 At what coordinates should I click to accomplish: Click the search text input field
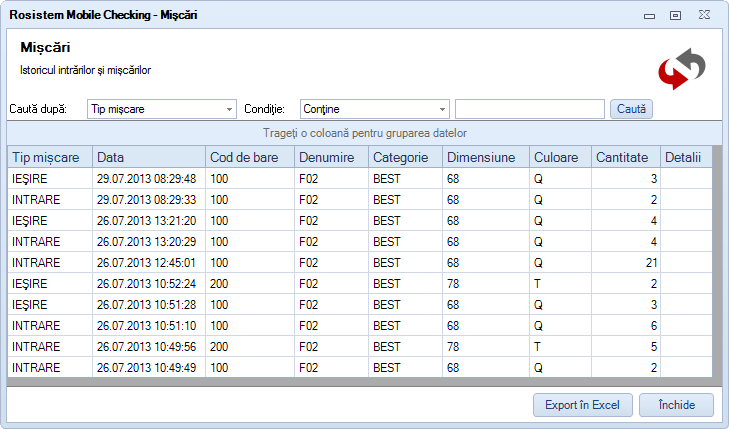[529, 109]
